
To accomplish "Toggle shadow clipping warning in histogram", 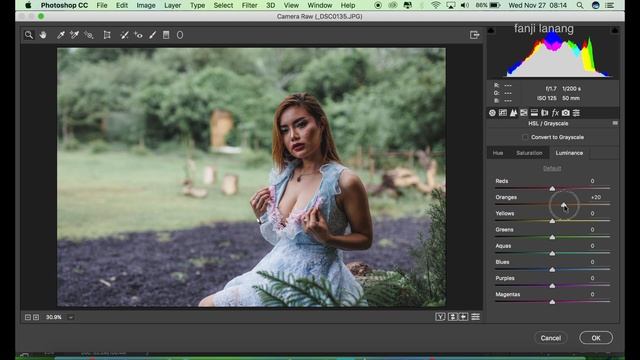I will pyautogui.click(x=491, y=31).
